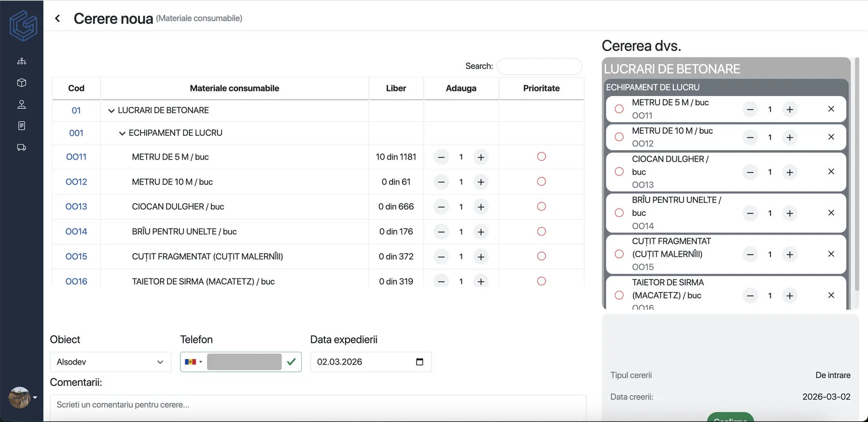Go back using the arrow beside Cerere noua
The image size is (868, 422).
[57, 19]
